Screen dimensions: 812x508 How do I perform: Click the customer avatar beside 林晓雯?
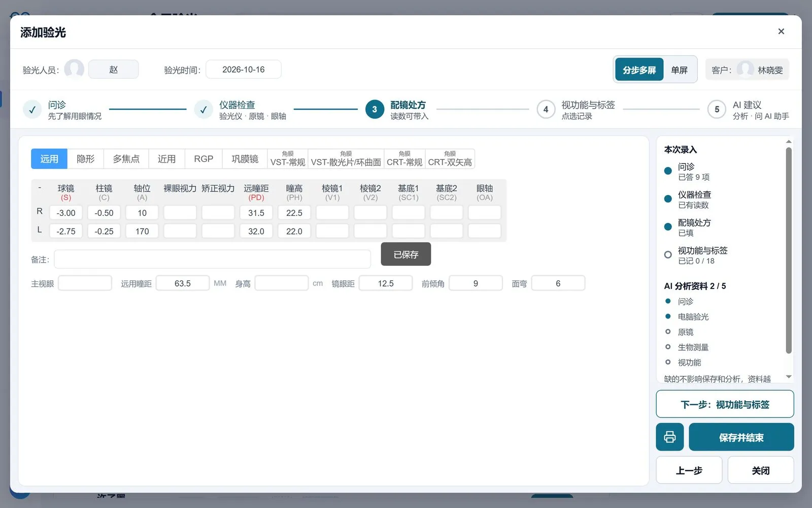(x=745, y=70)
